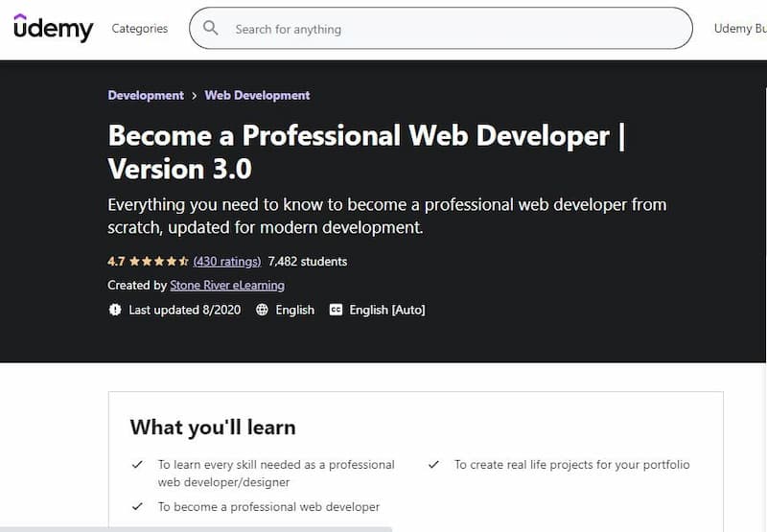Viewport: 767px width, 532px height.
Task: Go to Development breadcrumb
Action: (x=146, y=95)
